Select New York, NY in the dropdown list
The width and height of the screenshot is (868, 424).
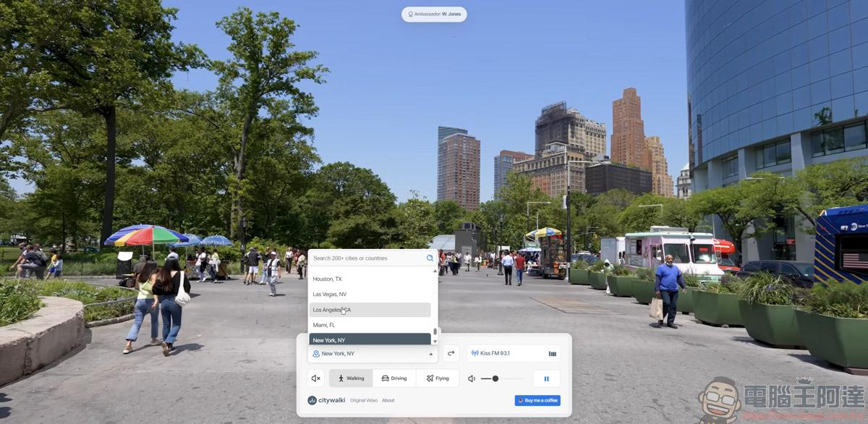(x=370, y=339)
